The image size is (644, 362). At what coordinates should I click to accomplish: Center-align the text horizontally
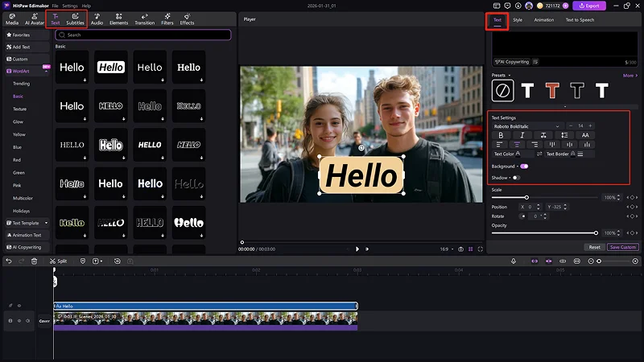click(x=517, y=145)
